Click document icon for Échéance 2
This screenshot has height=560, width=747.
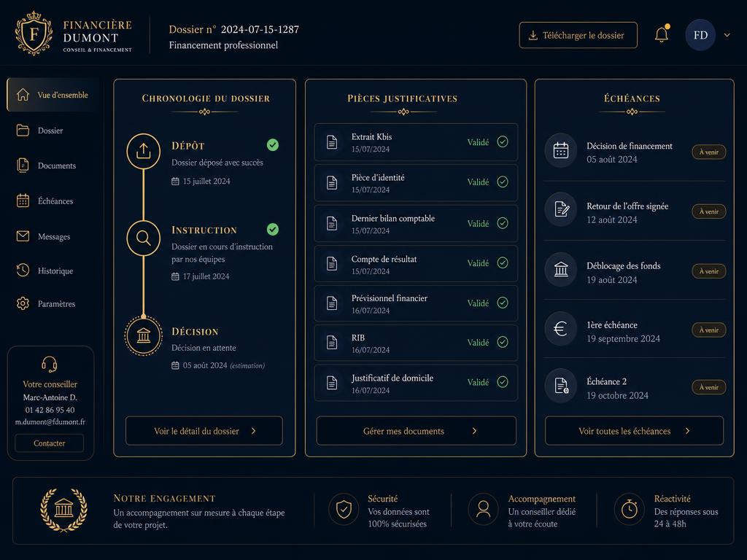561,385
